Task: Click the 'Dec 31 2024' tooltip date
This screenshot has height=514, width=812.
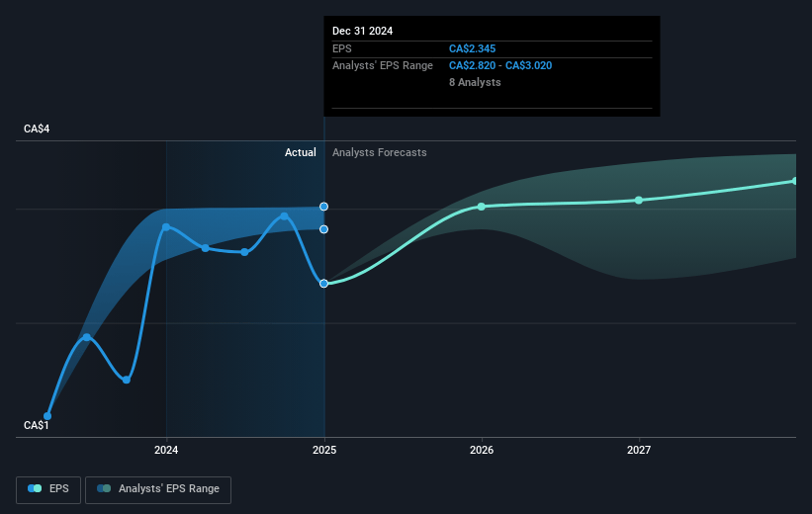Action: tap(363, 31)
